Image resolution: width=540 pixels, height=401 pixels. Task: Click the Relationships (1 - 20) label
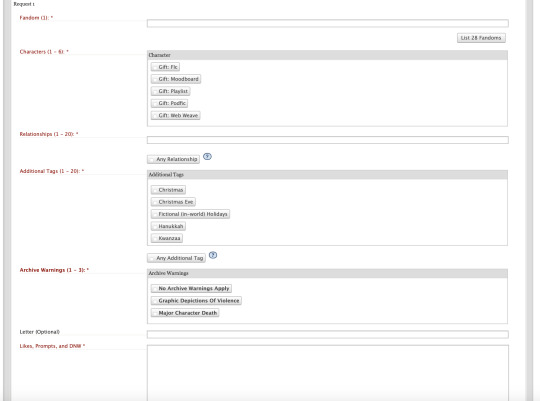point(49,134)
